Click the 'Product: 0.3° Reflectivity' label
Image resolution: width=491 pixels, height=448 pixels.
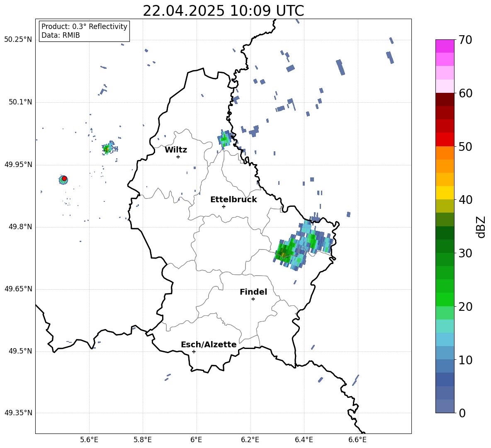pyautogui.click(x=84, y=27)
